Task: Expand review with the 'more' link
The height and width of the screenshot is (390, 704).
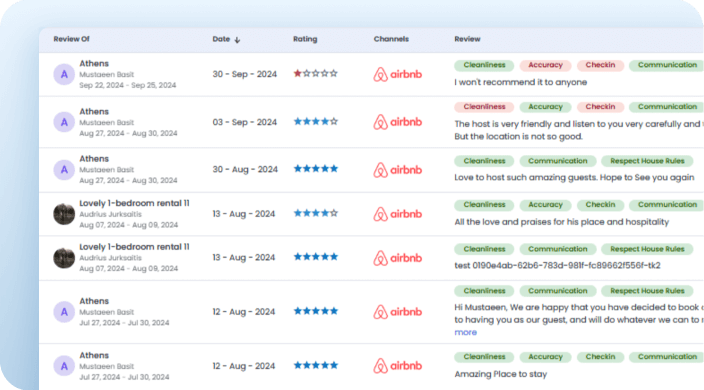Action: pos(466,333)
